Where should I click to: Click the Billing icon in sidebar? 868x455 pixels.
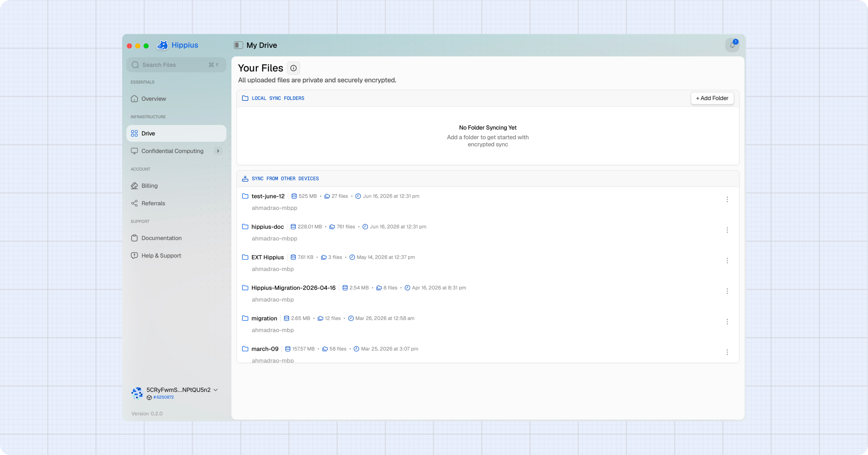click(x=134, y=186)
